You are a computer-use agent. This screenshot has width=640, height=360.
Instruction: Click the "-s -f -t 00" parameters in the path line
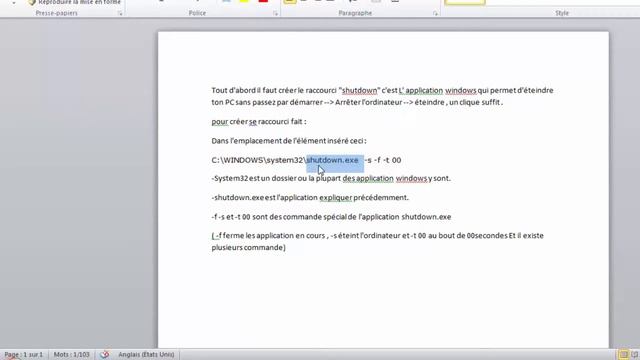(383, 160)
